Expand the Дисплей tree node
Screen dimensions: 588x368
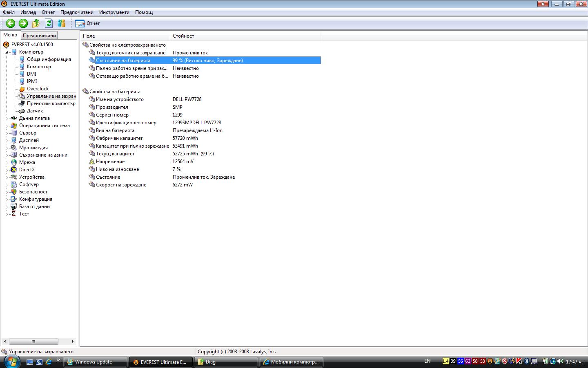click(x=7, y=141)
